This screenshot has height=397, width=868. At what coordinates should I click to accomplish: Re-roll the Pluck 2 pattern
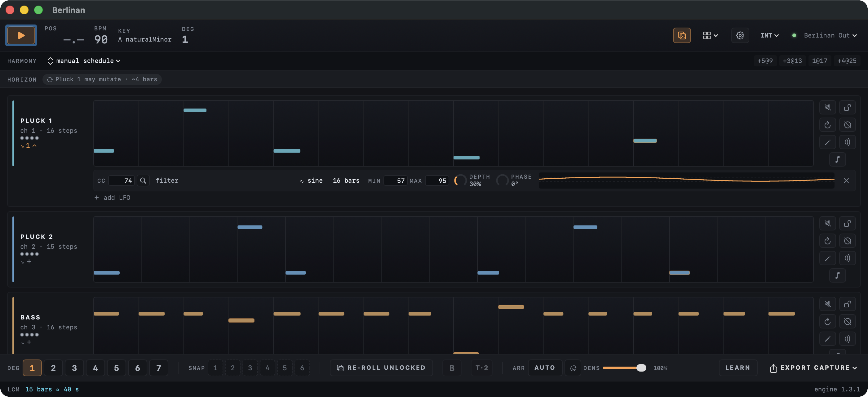coord(828,241)
